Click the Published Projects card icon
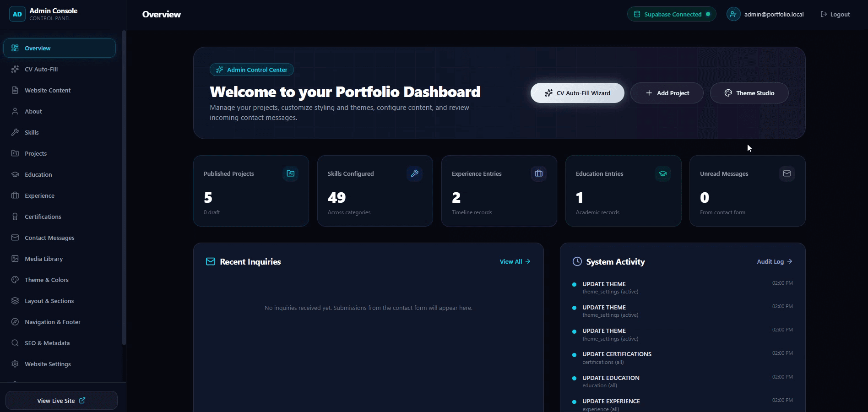The width and height of the screenshot is (868, 412). (290, 173)
